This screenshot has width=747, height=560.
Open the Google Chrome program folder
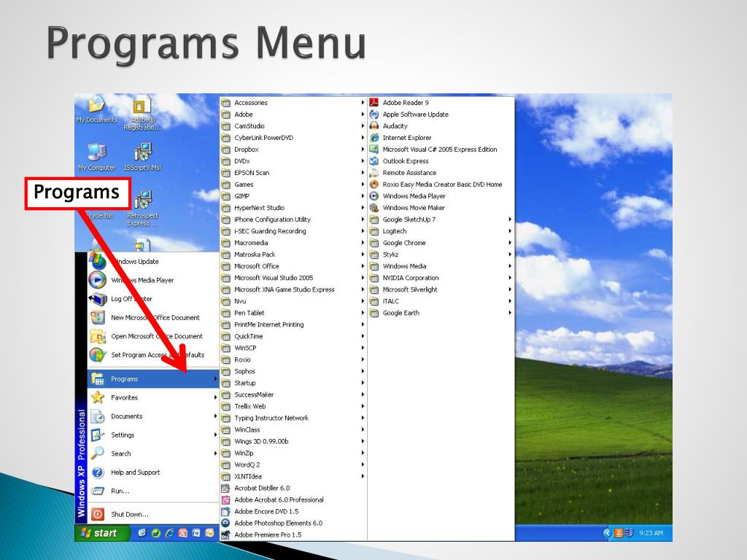[x=441, y=242]
